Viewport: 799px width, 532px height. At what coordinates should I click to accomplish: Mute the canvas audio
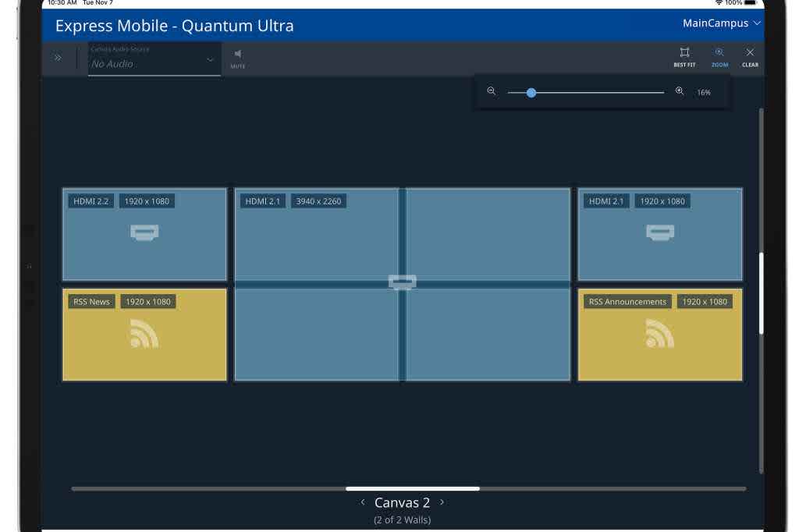coord(237,58)
